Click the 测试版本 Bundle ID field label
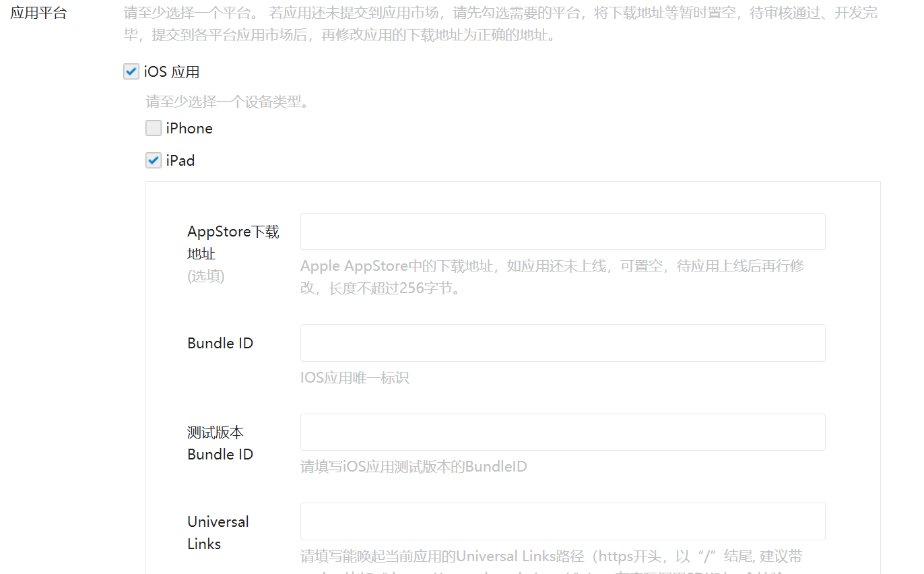Image resolution: width=924 pixels, height=574 pixels. pos(220,443)
